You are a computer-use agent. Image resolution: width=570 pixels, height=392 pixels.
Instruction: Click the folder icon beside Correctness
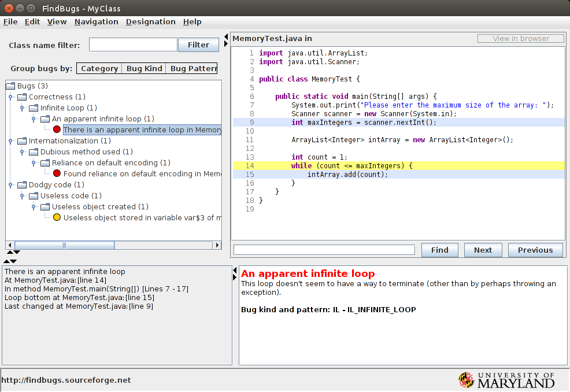tap(22, 97)
